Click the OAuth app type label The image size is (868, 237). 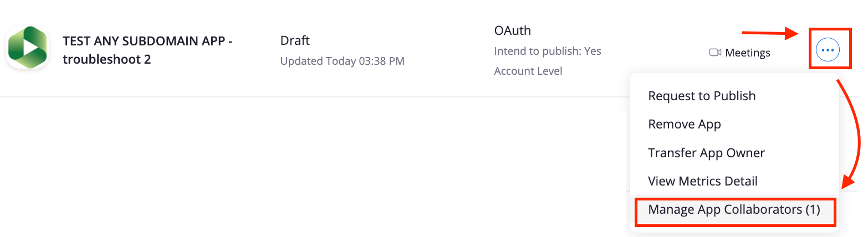[x=512, y=30]
